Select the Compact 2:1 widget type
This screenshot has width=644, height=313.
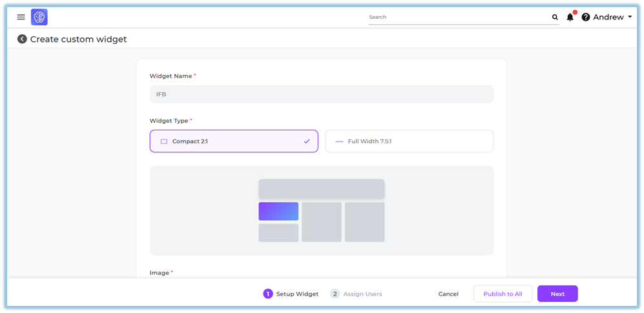tap(233, 141)
